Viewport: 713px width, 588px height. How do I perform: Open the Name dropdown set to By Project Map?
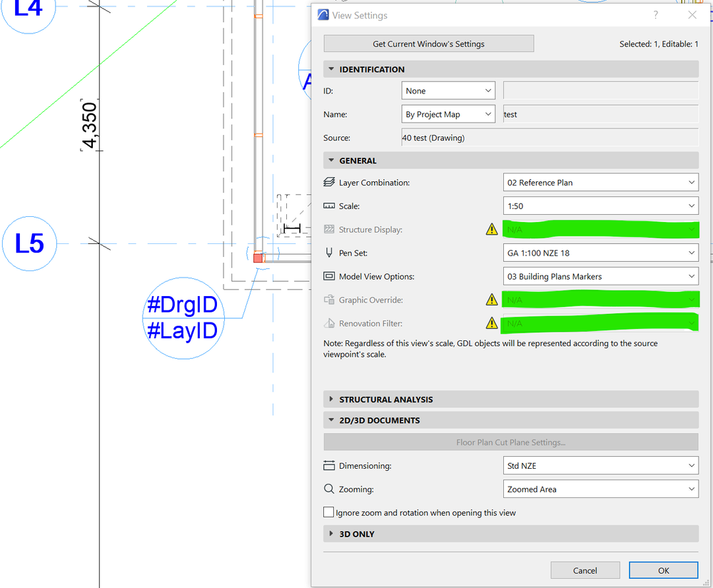pyautogui.click(x=448, y=113)
